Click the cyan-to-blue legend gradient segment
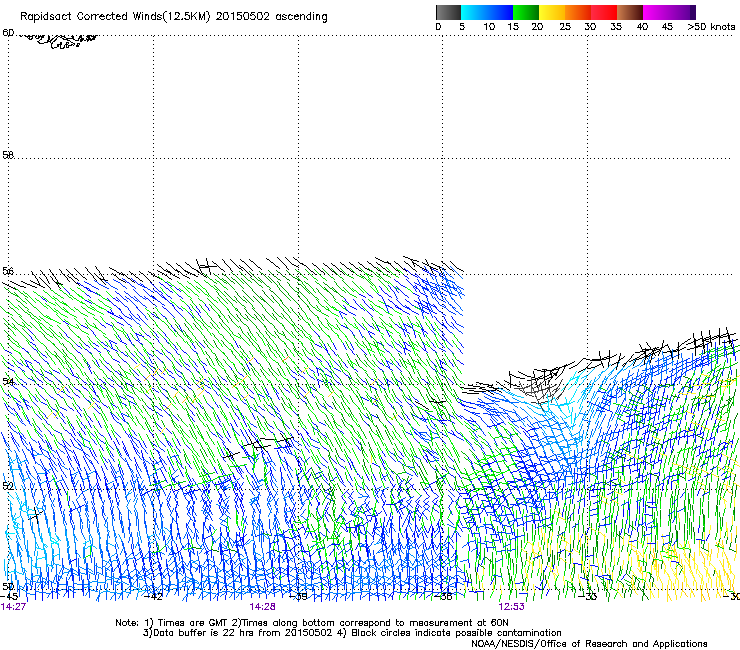Viewport: 740px width, 650px height. [x=487, y=12]
